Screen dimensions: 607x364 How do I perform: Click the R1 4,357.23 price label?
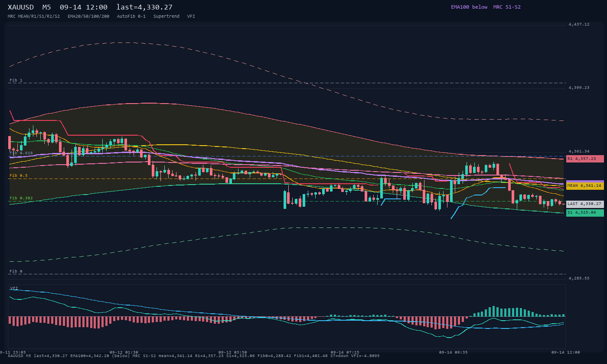click(585, 159)
